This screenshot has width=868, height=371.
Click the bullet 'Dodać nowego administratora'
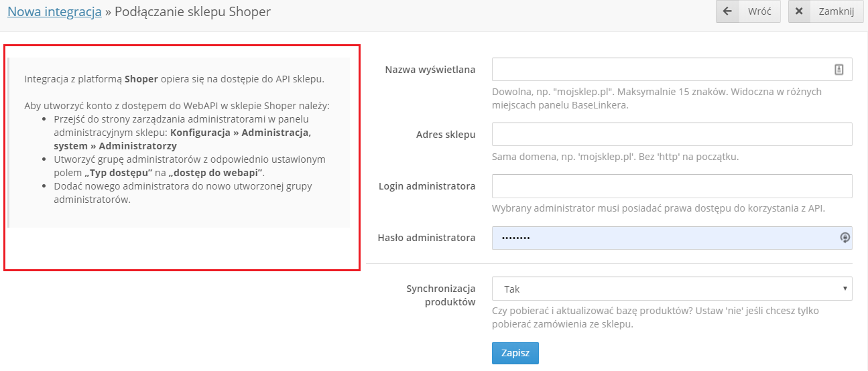pos(183,193)
